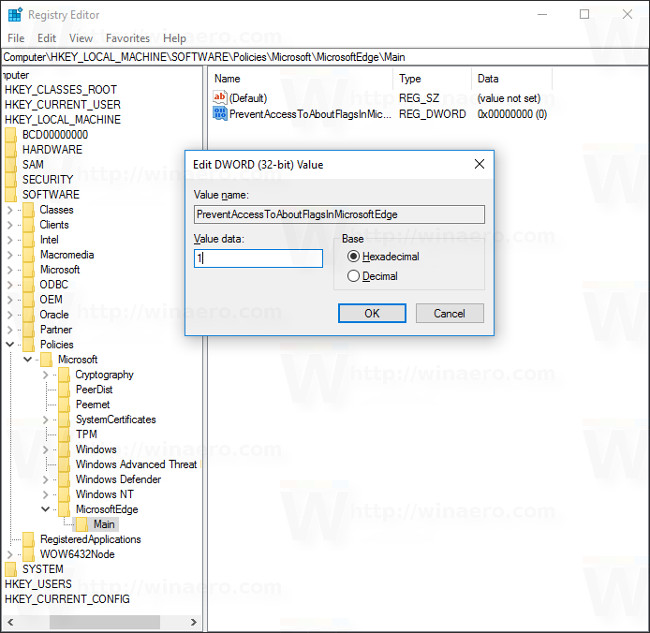Click the MicrosoftEdge folder icon
This screenshot has height=633, width=650.
[x=64, y=509]
